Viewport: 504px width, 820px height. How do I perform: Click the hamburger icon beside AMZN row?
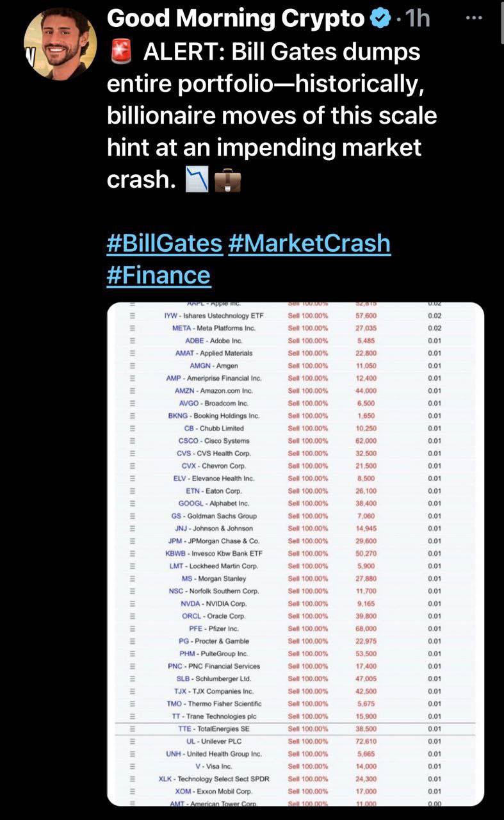pyautogui.click(x=133, y=391)
